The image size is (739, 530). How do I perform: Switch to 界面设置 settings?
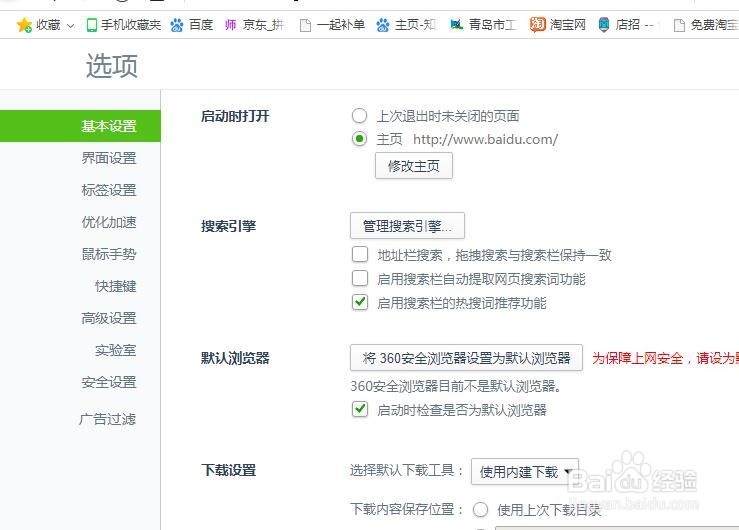click(x=109, y=158)
